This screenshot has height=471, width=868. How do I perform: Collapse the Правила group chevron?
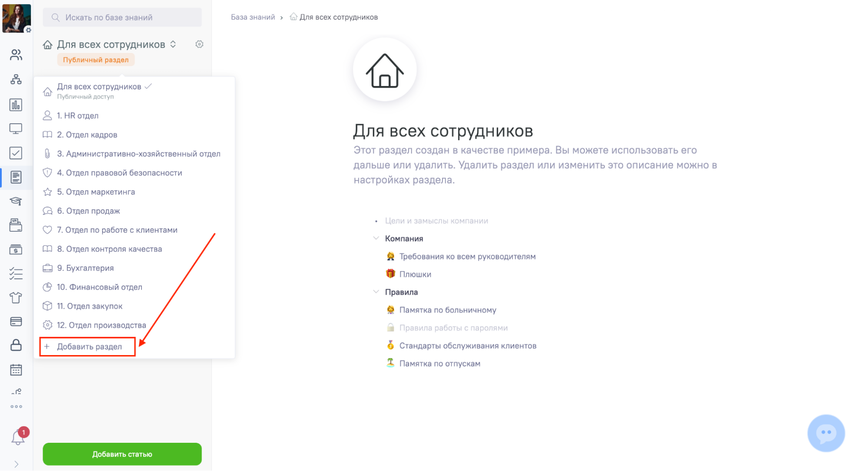pos(376,292)
